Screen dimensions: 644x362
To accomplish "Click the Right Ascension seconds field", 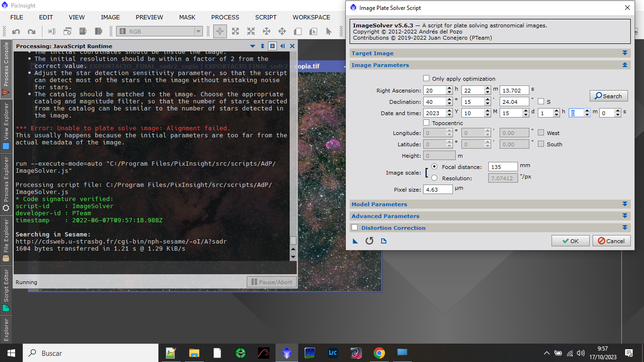I will pyautogui.click(x=514, y=90).
